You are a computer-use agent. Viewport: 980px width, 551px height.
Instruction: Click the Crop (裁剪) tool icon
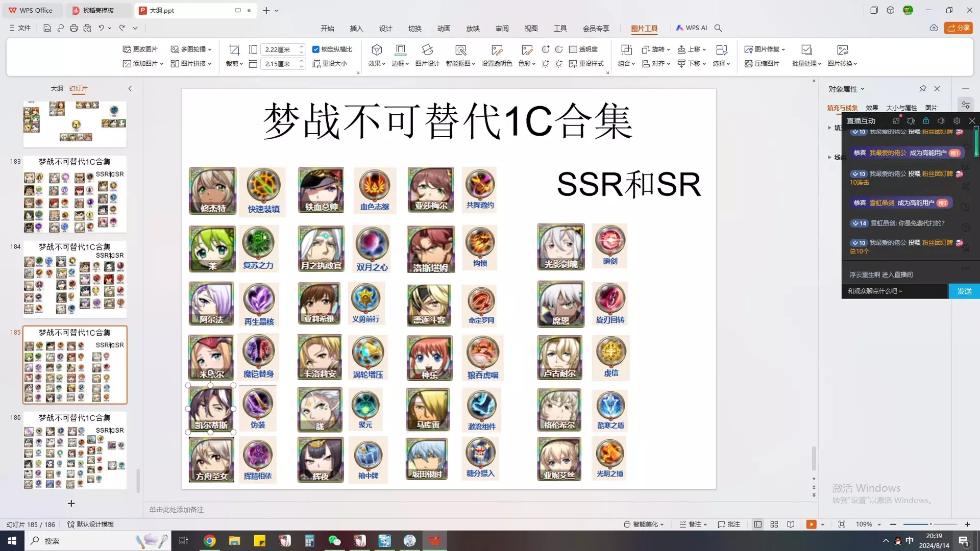point(234,49)
